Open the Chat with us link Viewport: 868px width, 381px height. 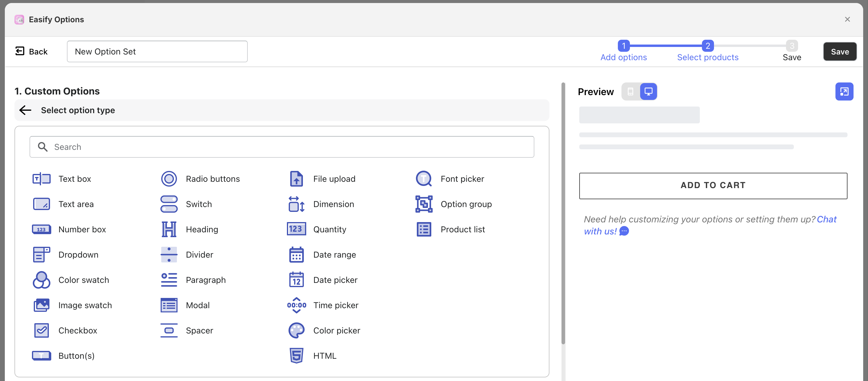coord(826,219)
